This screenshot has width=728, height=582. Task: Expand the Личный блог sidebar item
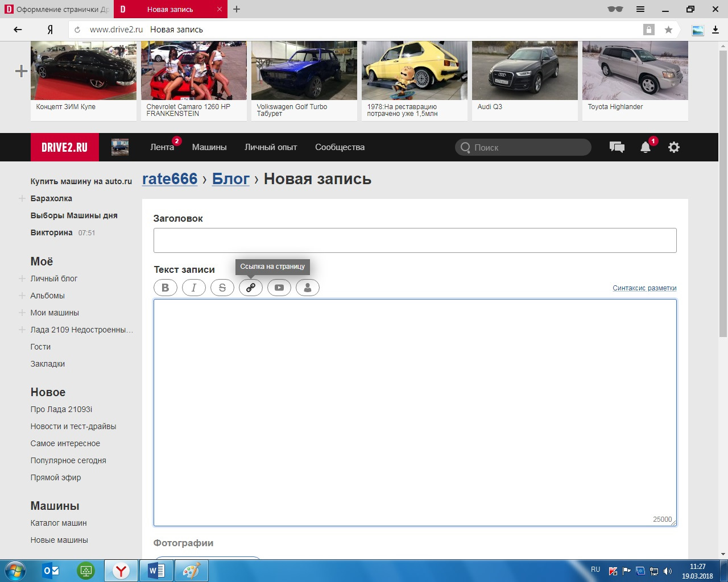pos(22,278)
